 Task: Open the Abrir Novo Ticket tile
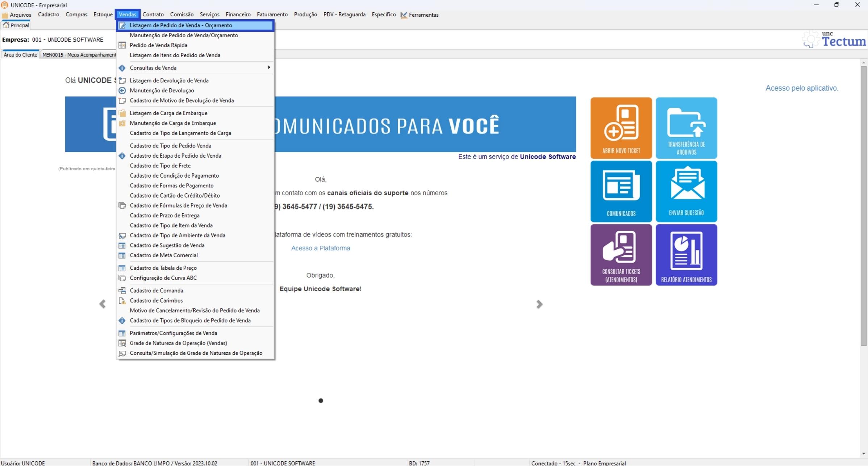[621, 128]
